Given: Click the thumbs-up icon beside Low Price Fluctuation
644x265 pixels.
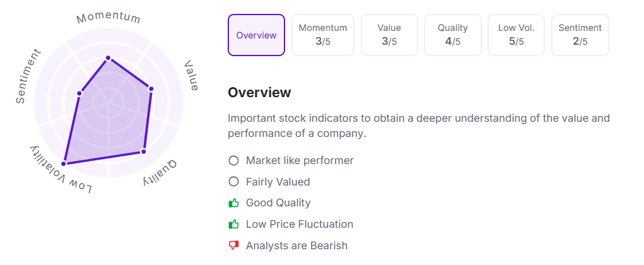Looking at the screenshot, I should point(233,224).
